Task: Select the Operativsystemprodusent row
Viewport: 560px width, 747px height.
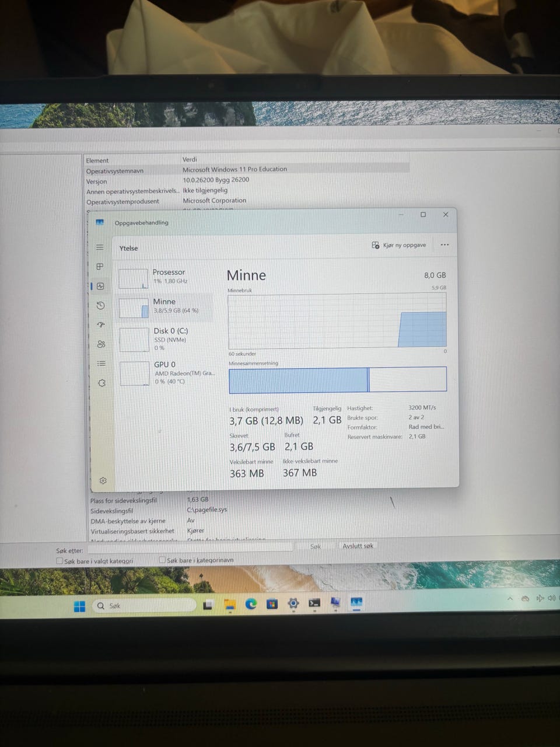Action: 247,201
